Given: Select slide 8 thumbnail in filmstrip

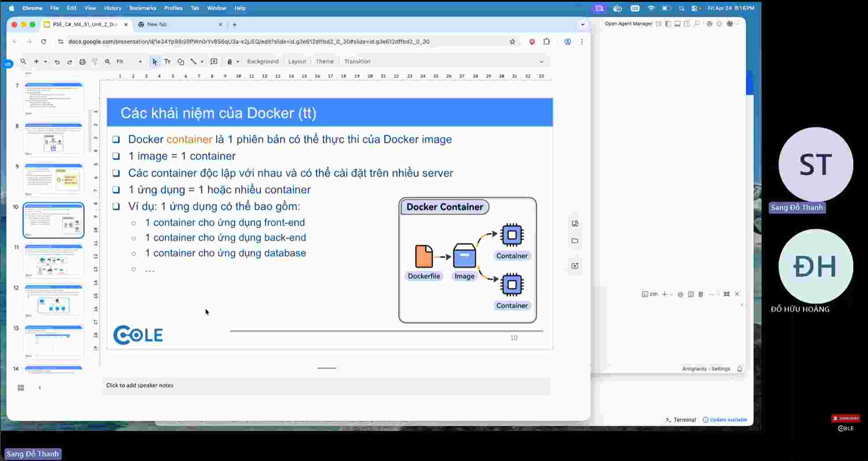Looking at the screenshot, I should pos(53,139).
